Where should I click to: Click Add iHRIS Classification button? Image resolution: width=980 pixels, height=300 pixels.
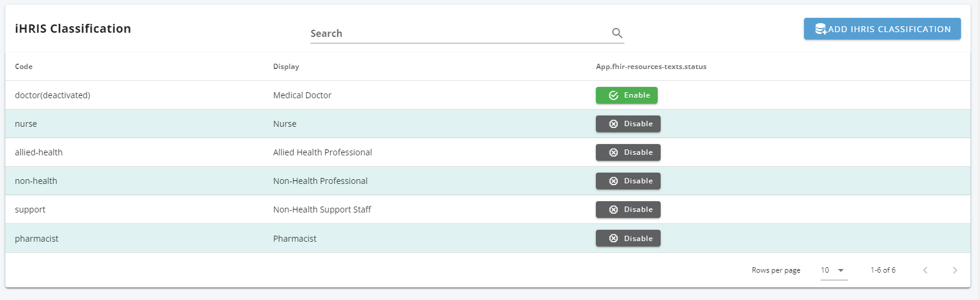click(882, 29)
